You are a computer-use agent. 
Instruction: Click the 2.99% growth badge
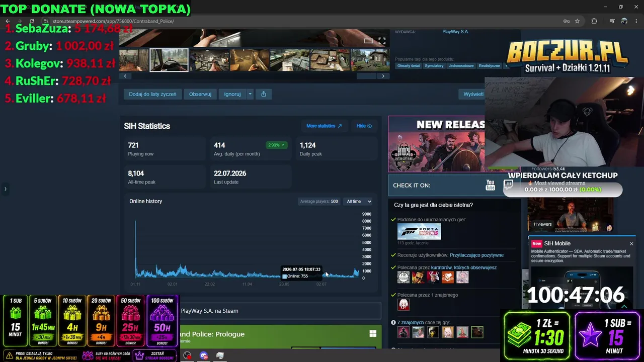coord(277,145)
